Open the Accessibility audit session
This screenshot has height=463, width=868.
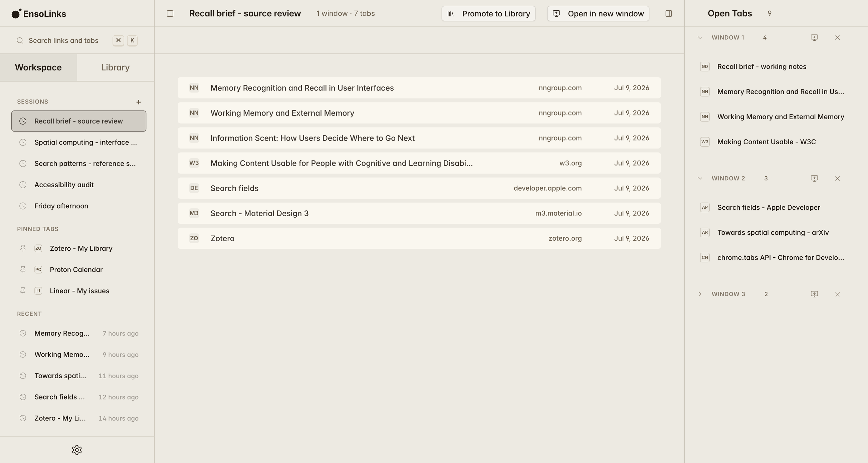tap(79, 185)
